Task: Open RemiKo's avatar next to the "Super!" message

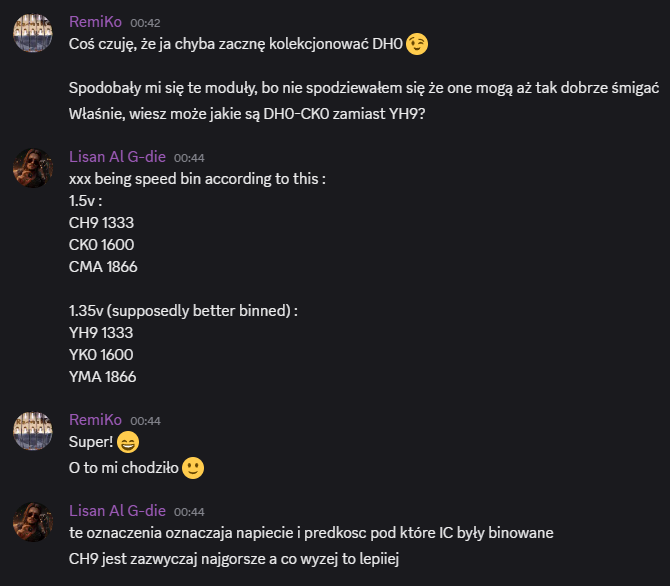Action: pyautogui.click(x=33, y=431)
